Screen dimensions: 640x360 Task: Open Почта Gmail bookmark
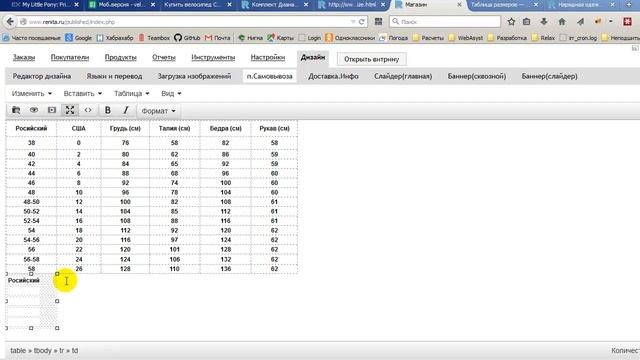[218, 38]
